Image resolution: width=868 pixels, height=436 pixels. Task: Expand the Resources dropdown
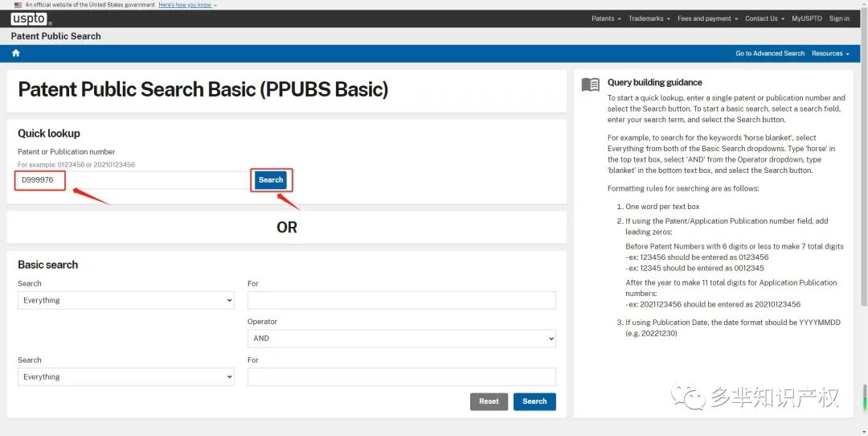click(x=830, y=53)
